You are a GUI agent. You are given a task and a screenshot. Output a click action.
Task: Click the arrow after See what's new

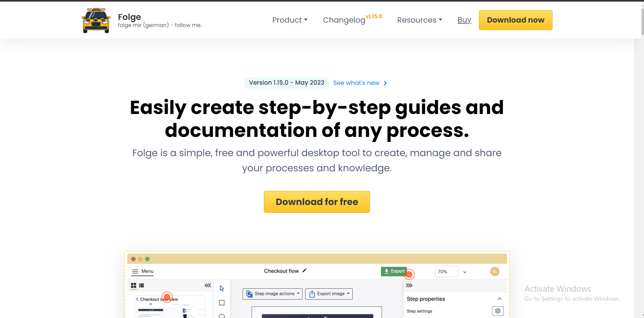(x=385, y=83)
